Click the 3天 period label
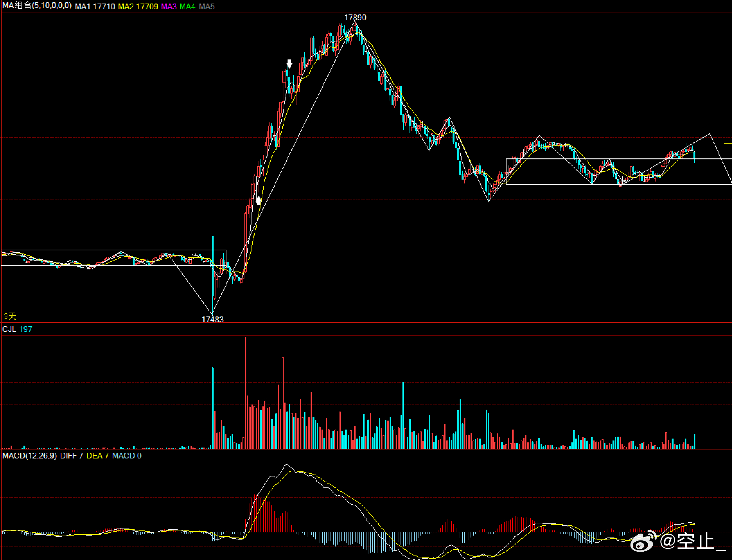732x560 pixels. coord(10,316)
